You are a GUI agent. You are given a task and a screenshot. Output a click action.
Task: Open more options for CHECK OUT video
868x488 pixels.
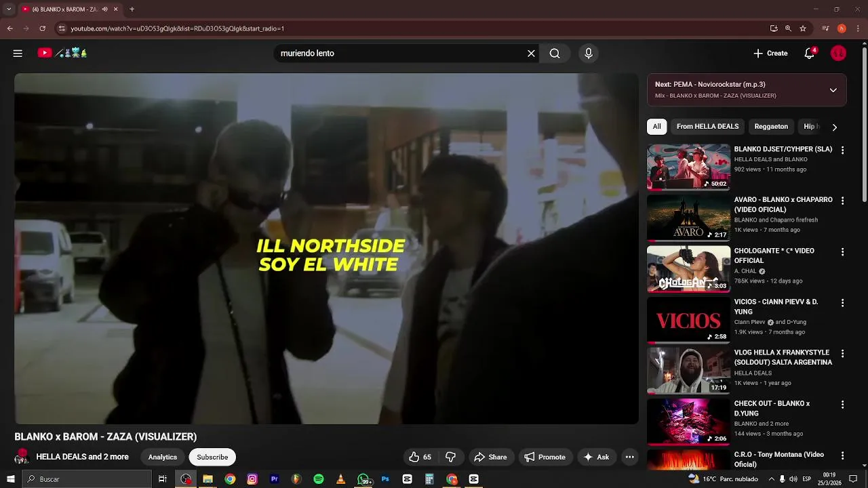(843, 404)
